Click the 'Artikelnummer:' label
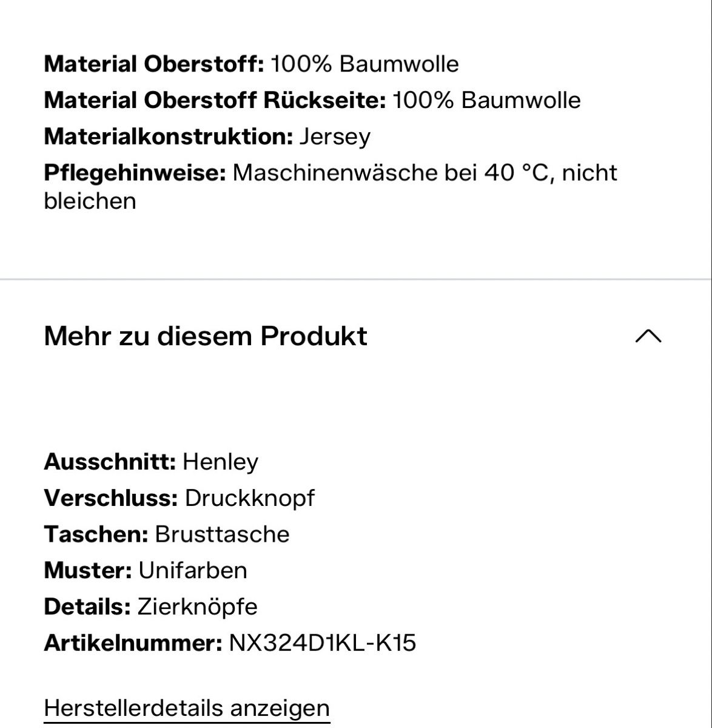Screen dimensions: 712x728 (x=133, y=643)
